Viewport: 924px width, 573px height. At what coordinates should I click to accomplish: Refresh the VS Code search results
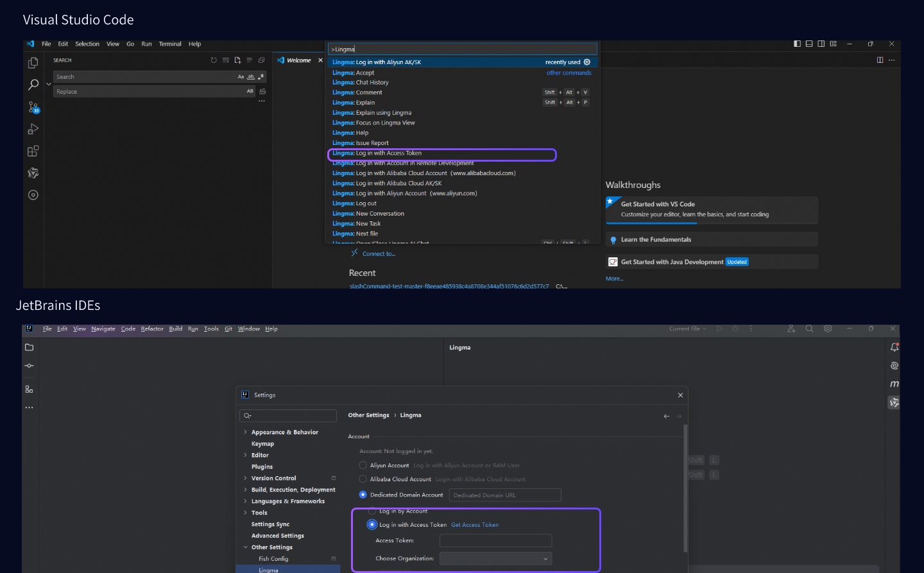214,60
